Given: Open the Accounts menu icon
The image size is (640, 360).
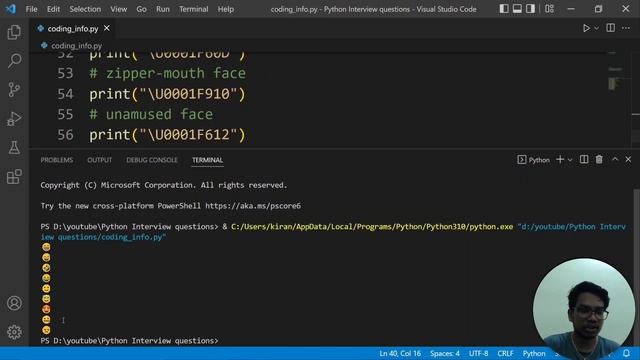Looking at the screenshot, I should [x=14, y=303].
